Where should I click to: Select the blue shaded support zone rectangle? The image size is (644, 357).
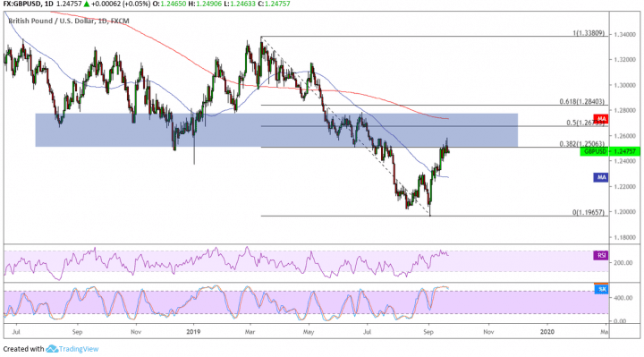coord(276,131)
